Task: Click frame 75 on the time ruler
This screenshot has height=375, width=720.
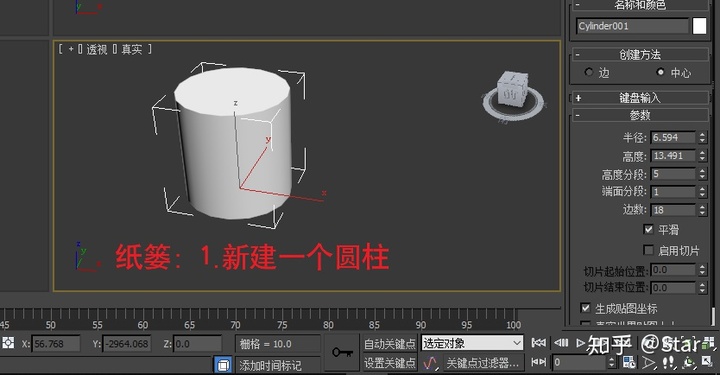Action: point(281,325)
